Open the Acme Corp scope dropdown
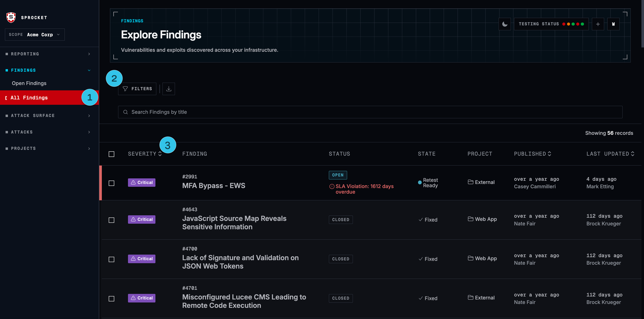Viewport: 644px width, 319px height. [35, 35]
